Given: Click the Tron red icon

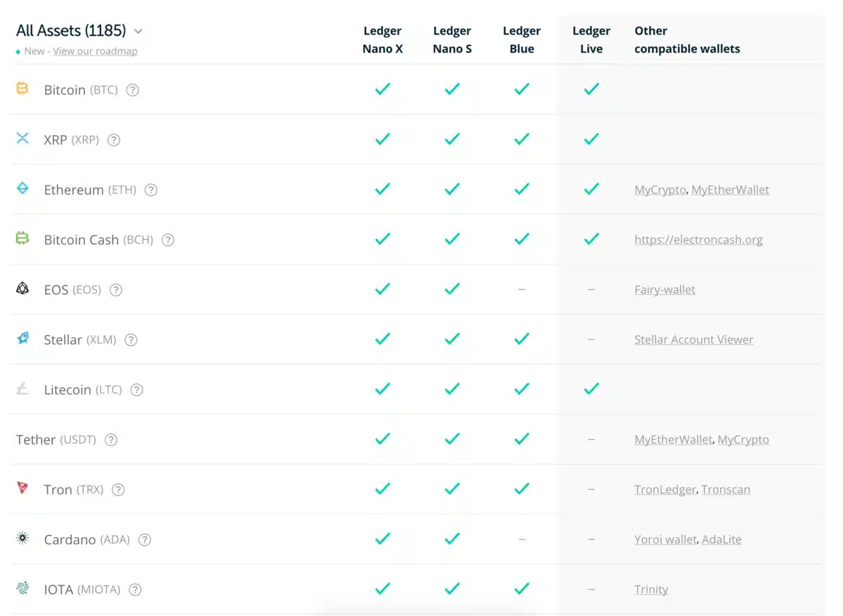Looking at the screenshot, I should click(x=22, y=488).
